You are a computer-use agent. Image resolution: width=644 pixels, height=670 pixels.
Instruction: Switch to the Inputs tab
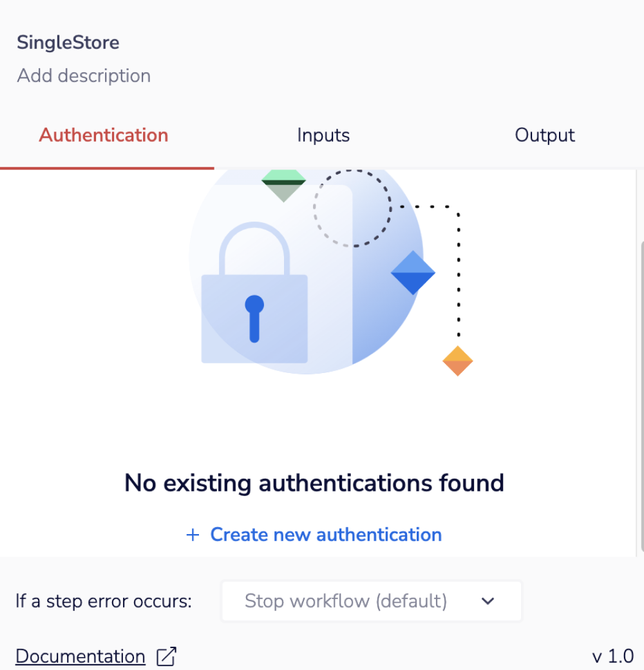coord(323,135)
